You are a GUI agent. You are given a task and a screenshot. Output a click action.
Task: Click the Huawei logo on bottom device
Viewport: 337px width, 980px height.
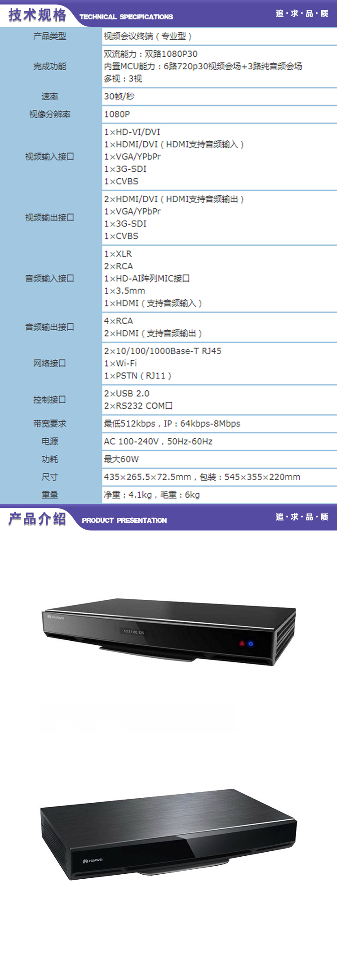coord(93,861)
